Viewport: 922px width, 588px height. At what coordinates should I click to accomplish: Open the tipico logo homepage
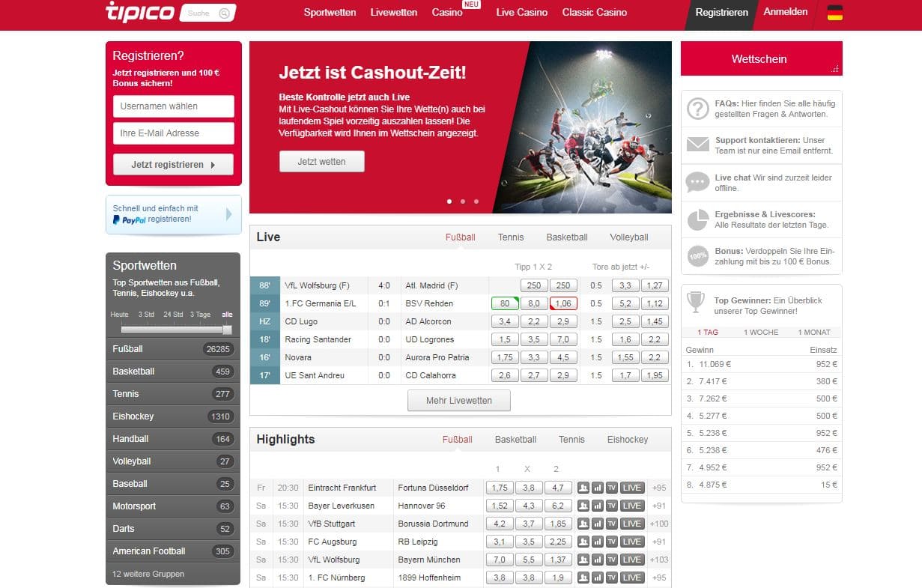(140, 12)
